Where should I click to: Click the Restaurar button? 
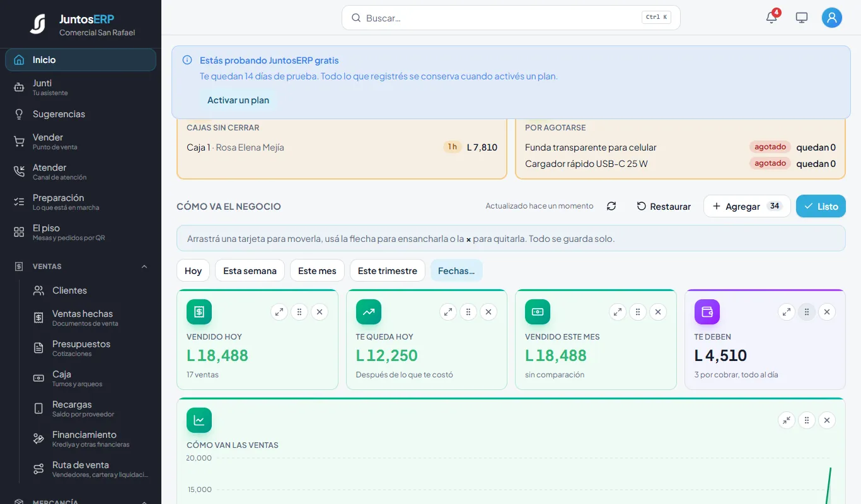tap(664, 206)
